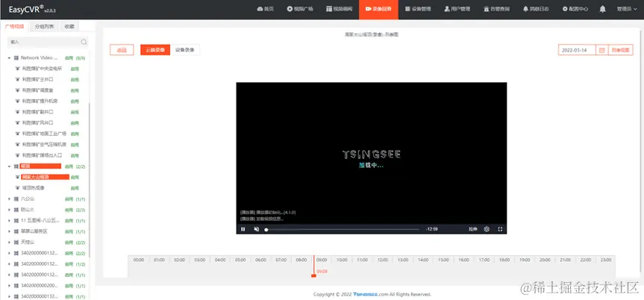Screen dimensions: 644x300
Task: Open 视频广场 in the top navigation
Action: coord(300,9)
